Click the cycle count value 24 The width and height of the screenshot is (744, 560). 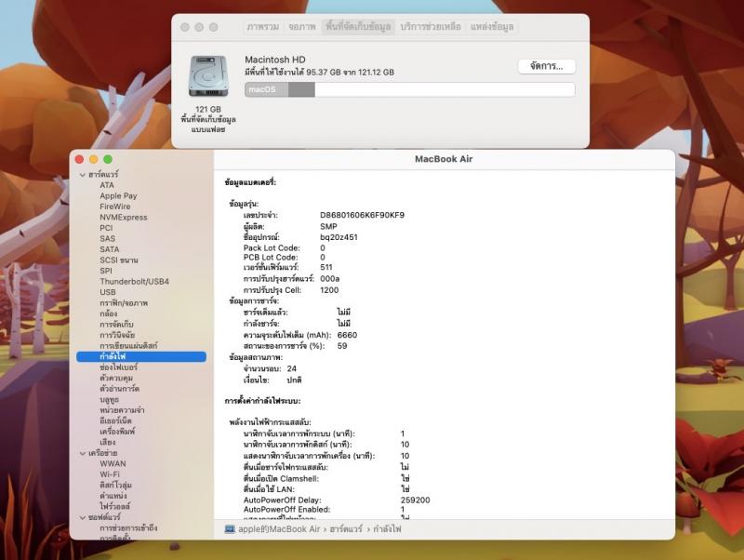click(292, 368)
